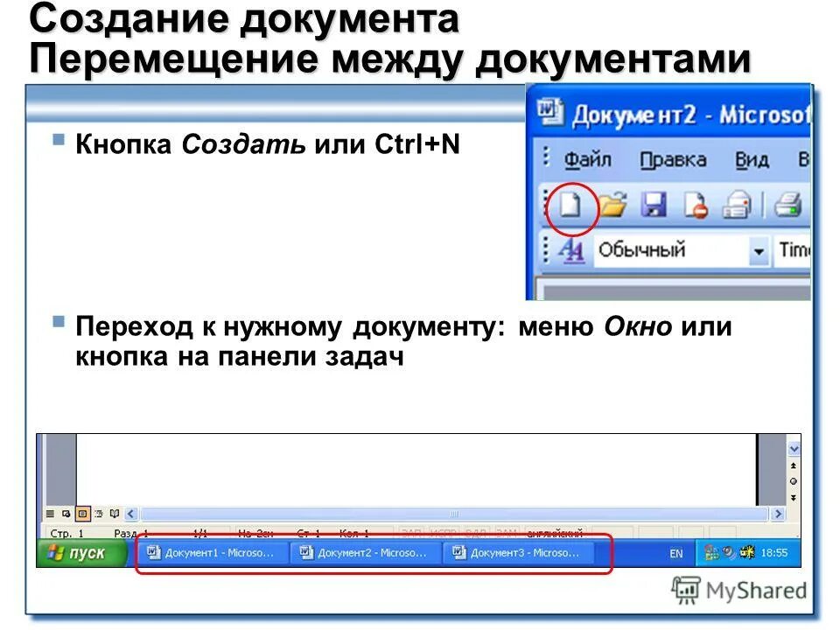This screenshot has width=840, height=630.
Task: Click the E-mail/fax printer-like icon before separator
Action: 737,206
